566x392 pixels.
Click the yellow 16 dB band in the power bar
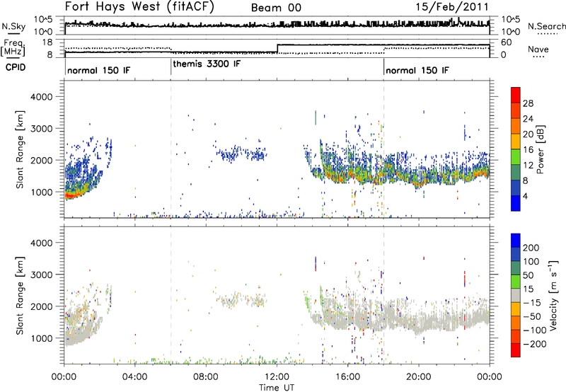tap(516, 142)
